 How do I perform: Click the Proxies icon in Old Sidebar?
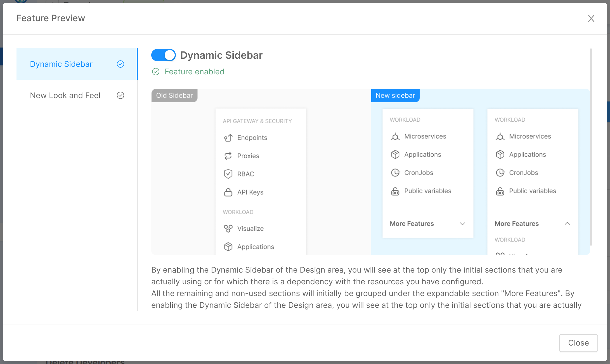[x=228, y=156]
